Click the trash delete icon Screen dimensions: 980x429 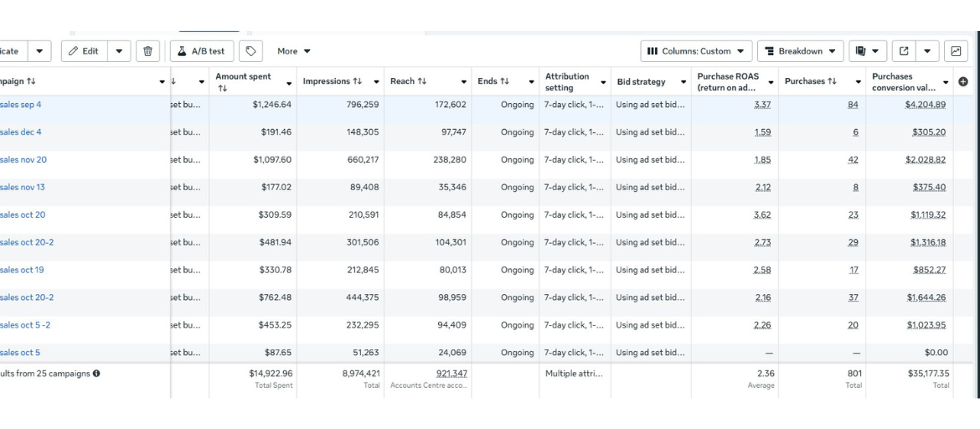pyautogui.click(x=147, y=51)
